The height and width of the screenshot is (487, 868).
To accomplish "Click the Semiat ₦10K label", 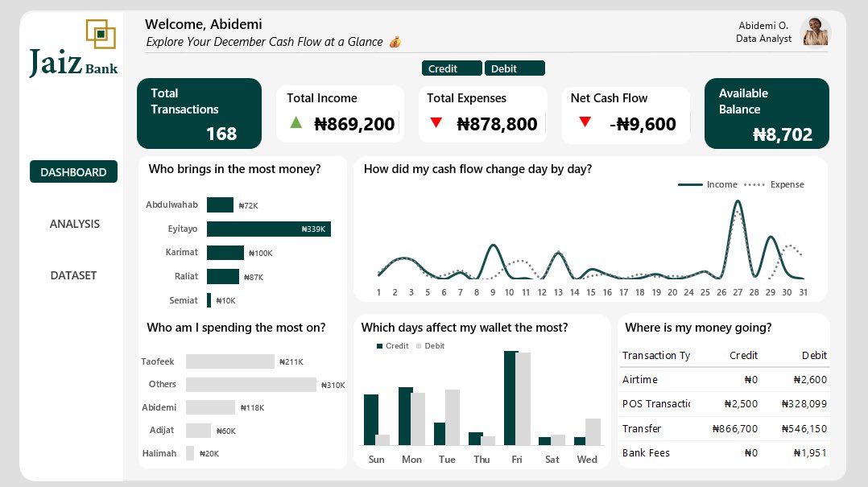I will coord(225,300).
